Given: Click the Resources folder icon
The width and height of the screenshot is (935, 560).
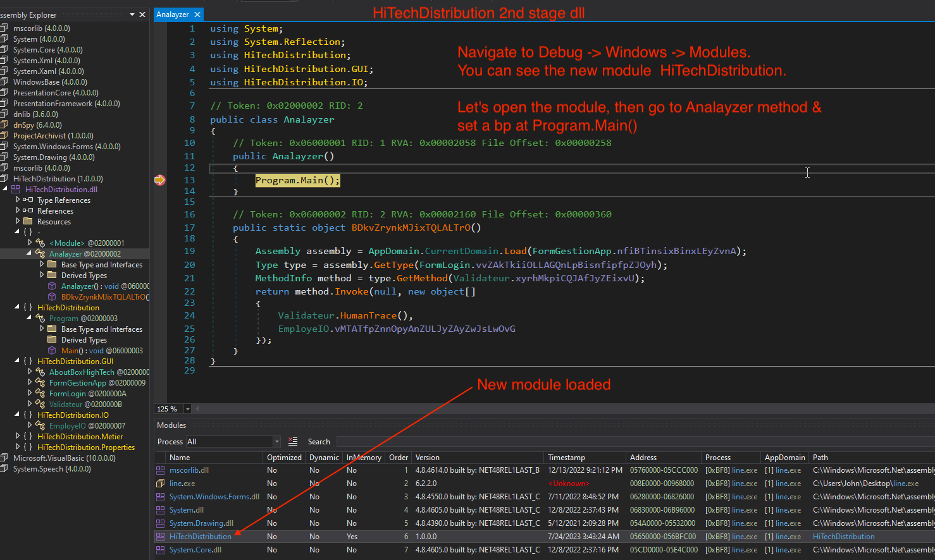Looking at the screenshot, I should click(x=28, y=222).
